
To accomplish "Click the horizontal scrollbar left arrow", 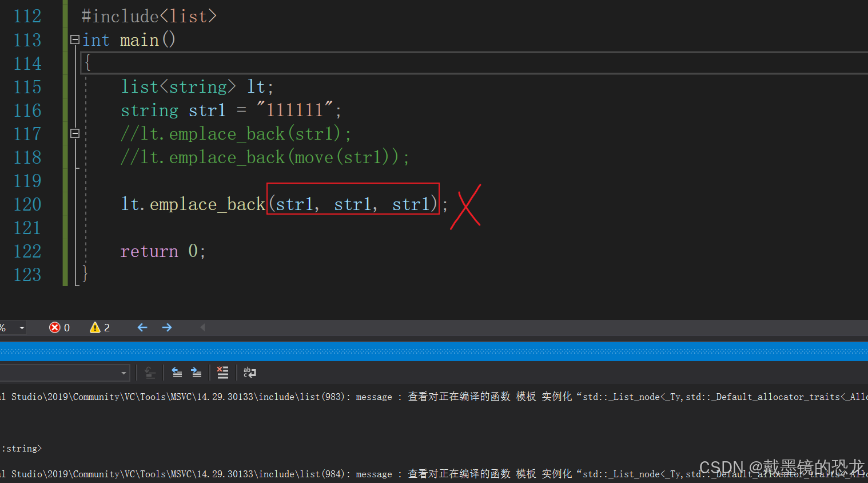I will (x=202, y=327).
